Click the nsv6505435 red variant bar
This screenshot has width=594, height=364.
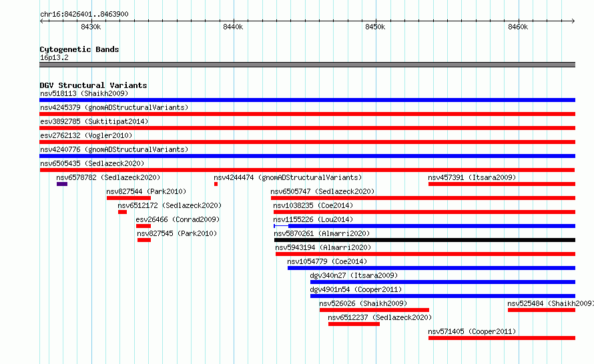pyautogui.click(x=307, y=170)
